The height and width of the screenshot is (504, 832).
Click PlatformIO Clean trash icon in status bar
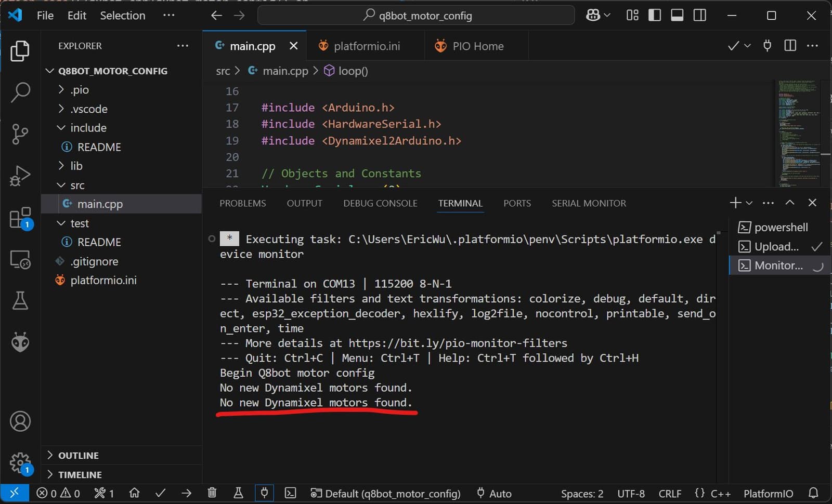click(212, 493)
